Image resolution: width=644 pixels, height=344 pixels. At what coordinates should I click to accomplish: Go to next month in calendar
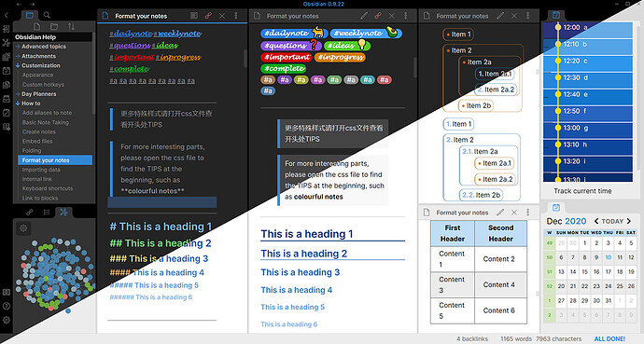629,221
